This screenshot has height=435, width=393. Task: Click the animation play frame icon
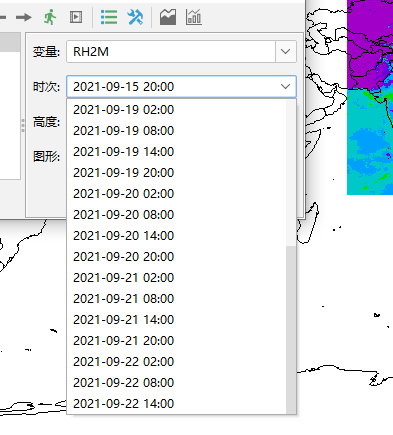pos(76,17)
